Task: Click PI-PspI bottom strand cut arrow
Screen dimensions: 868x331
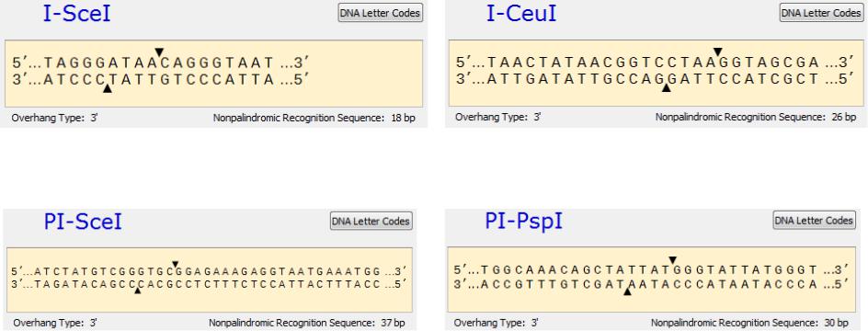Action: 627,291
